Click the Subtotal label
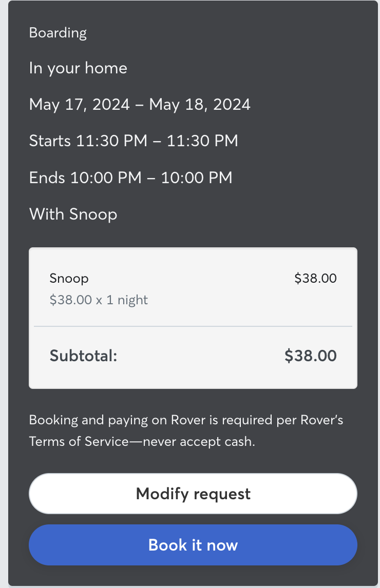Screen dimensions: 380x588 (83, 356)
